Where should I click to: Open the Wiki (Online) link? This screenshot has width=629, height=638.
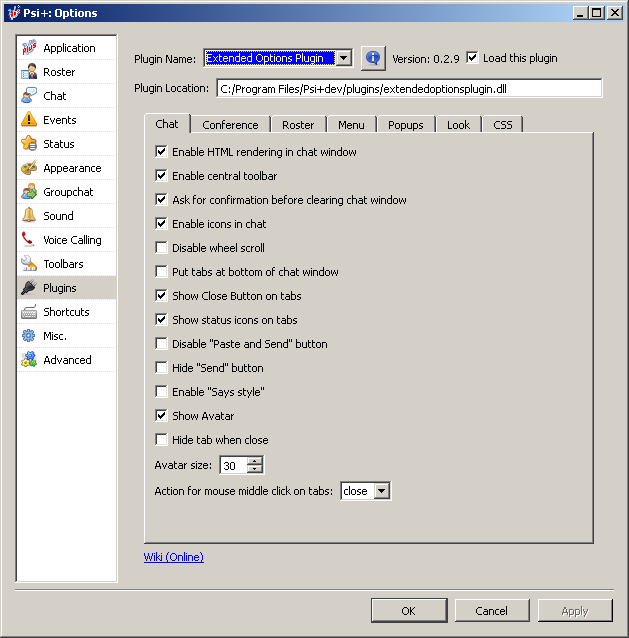click(x=174, y=557)
